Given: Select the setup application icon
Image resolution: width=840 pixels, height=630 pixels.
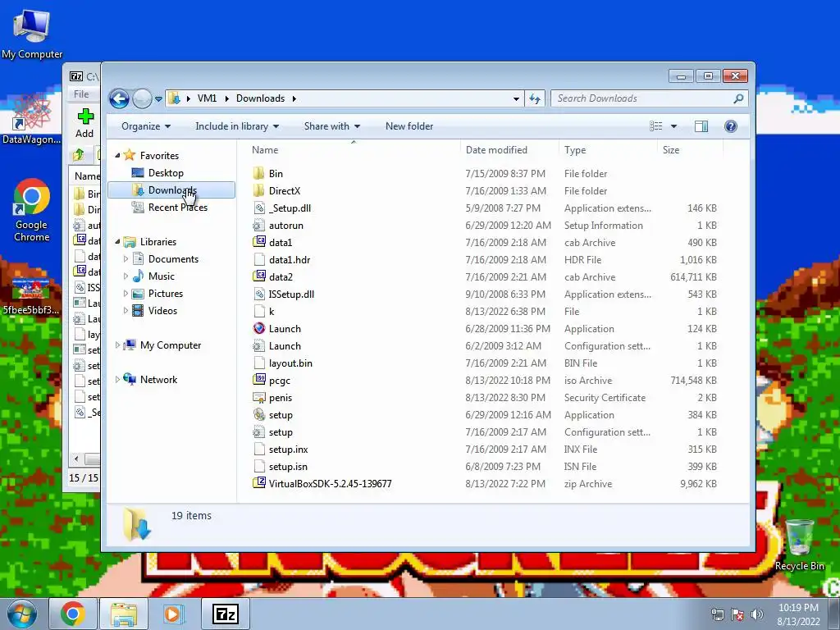Looking at the screenshot, I should pyautogui.click(x=258, y=414).
